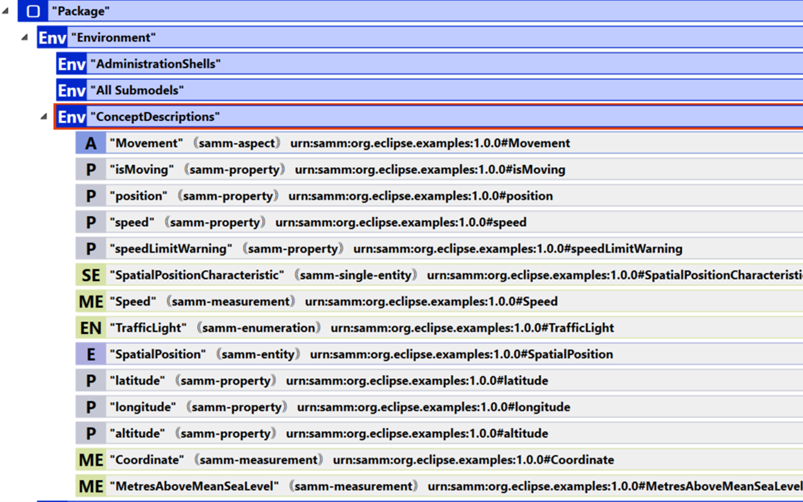Image resolution: width=803 pixels, height=502 pixels.
Task: Select the "Speed" samm-measurement row
Action: [439, 301]
